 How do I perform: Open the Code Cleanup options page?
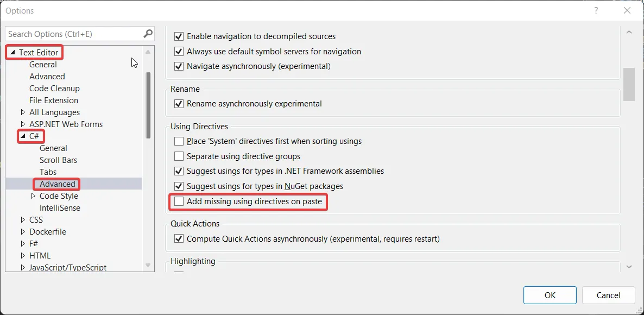[x=54, y=89]
